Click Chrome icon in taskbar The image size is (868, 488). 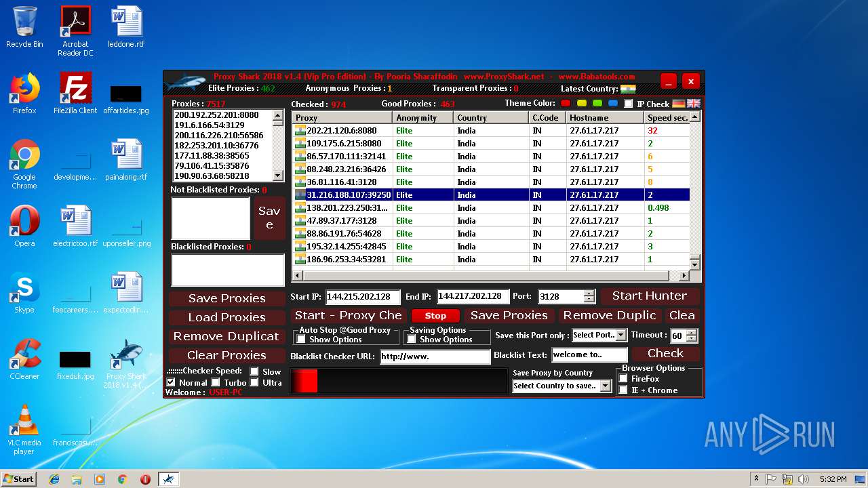pos(123,479)
